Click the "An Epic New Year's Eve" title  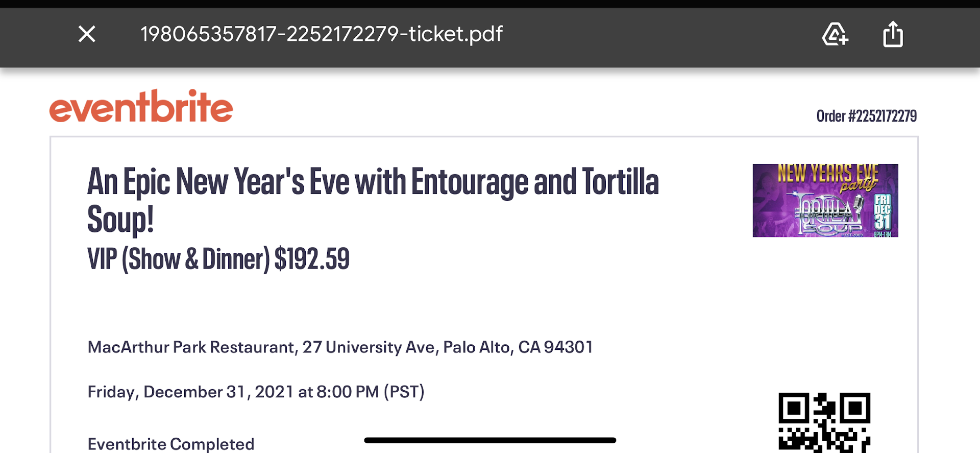(373, 182)
